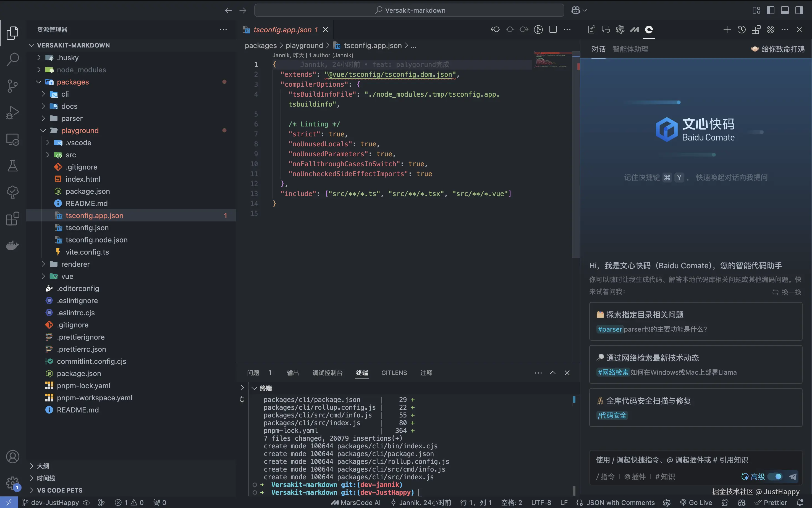Toggle the 高级 advanced mode switch
This screenshot has height=508, width=812.
point(775,477)
